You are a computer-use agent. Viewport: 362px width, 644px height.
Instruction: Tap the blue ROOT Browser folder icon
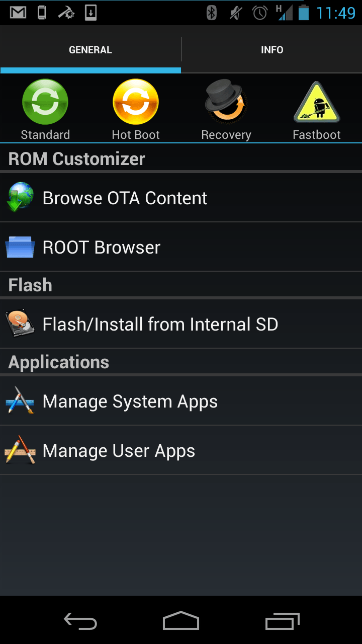pos(20,247)
